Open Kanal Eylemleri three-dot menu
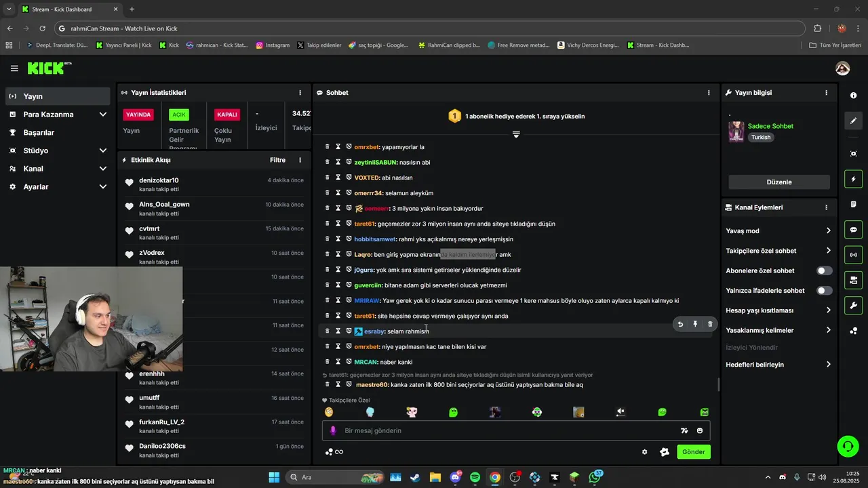The width and height of the screenshot is (868, 488). point(826,207)
